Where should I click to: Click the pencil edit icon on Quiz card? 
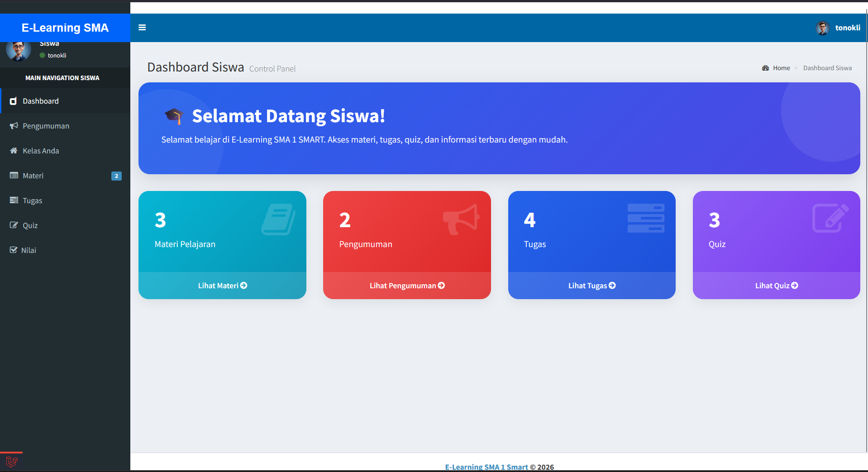(830, 218)
